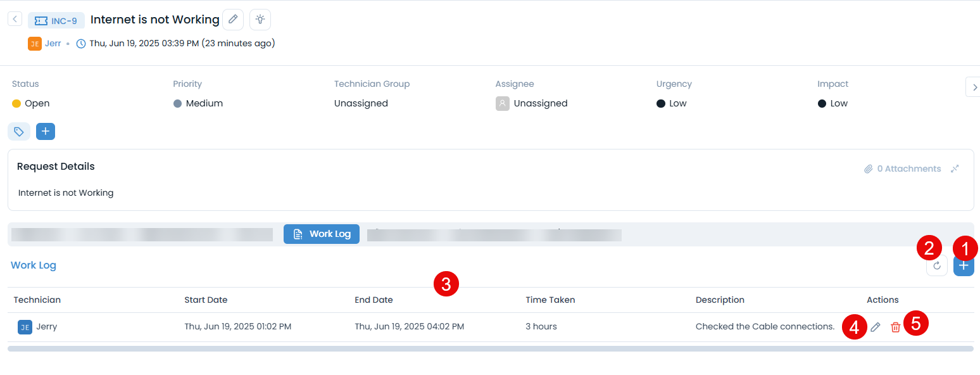Set the Urgency field showing Low
This screenshot has height=375, width=980.
tap(677, 103)
